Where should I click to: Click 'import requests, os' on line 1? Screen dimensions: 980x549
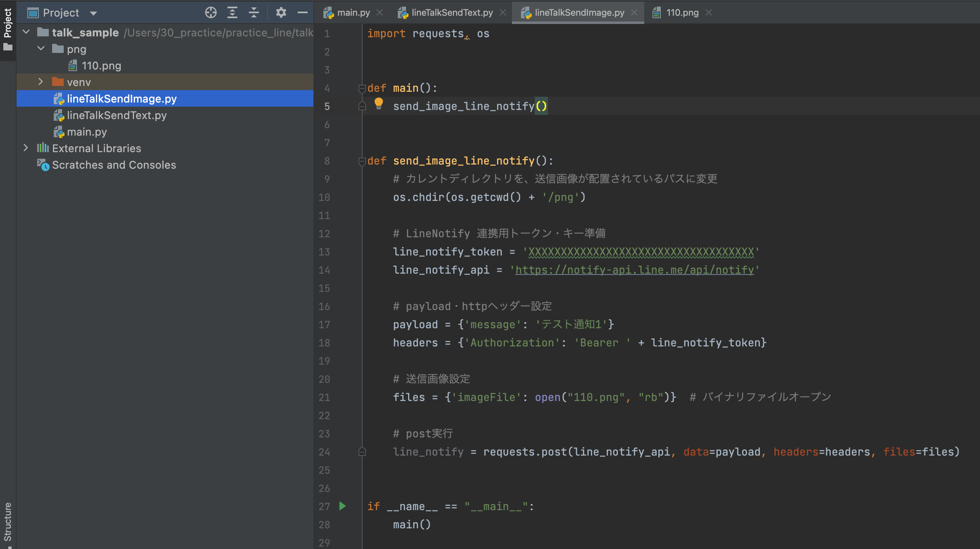click(x=428, y=33)
